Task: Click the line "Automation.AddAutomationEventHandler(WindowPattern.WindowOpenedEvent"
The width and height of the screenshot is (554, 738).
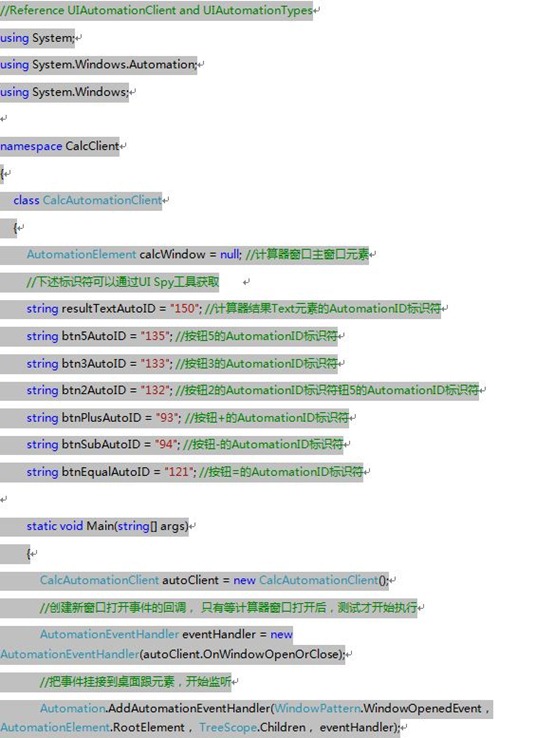Action: 266,708
